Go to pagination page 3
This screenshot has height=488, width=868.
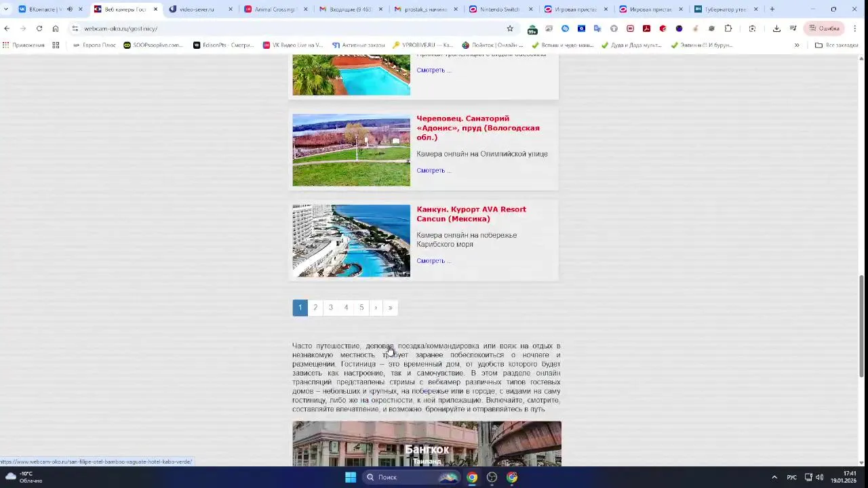(331, 308)
